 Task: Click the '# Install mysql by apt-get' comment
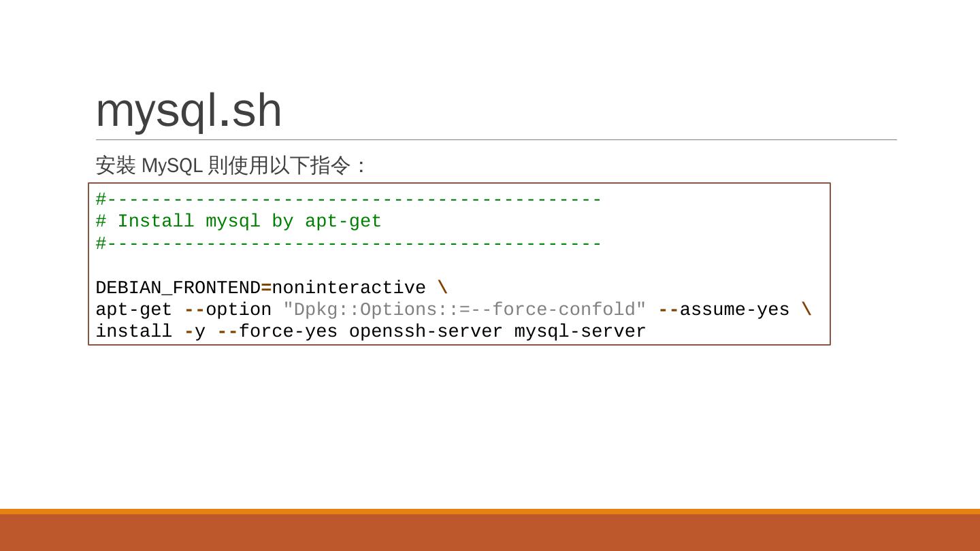(238, 221)
